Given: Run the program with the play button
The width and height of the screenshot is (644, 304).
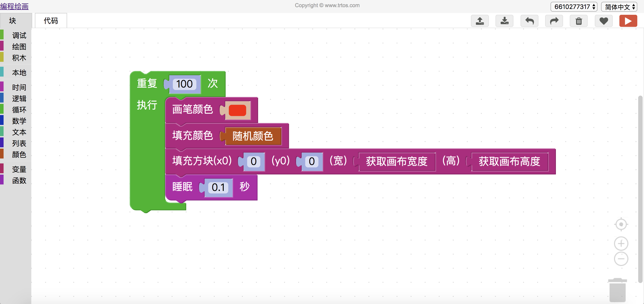Looking at the screenshot, I should click(628, 21).
